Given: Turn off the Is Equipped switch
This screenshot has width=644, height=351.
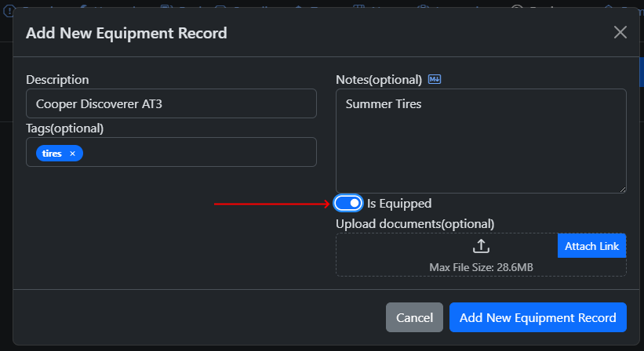Looking at the screenshot, I should pos(348,204).
